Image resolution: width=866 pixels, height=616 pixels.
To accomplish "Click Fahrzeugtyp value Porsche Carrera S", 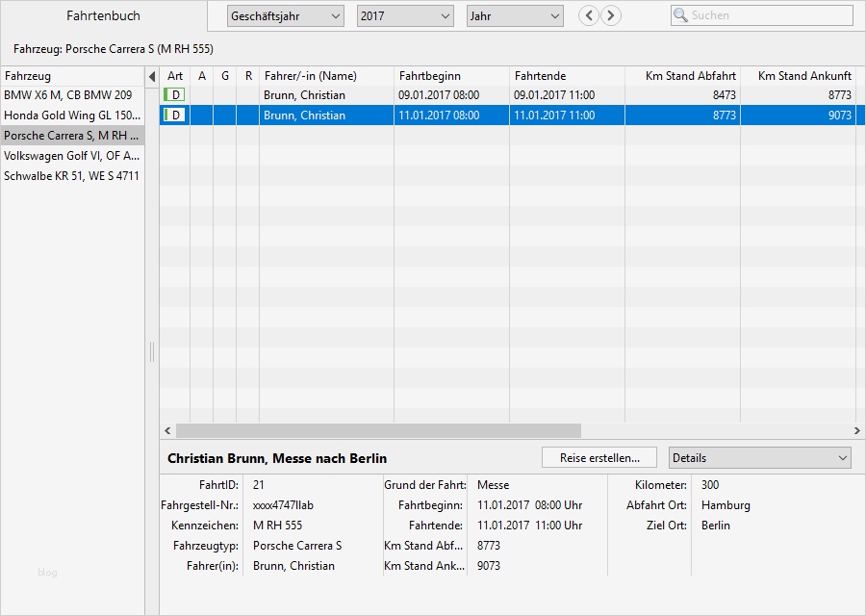I will tap(297, 546).
